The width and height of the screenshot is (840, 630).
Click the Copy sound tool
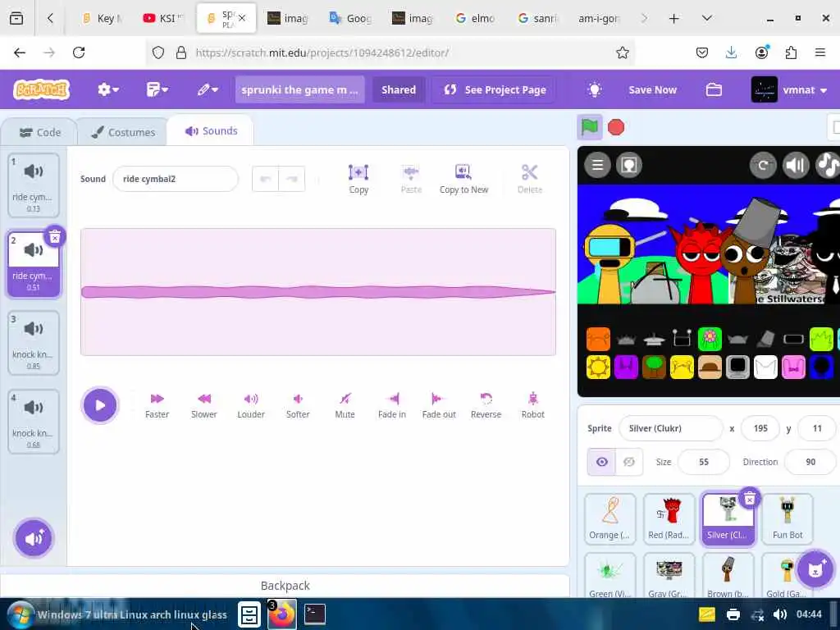pos(358,179)
